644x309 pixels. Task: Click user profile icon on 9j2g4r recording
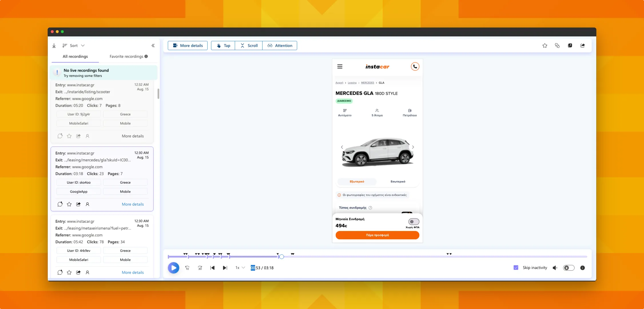point(88,136)
